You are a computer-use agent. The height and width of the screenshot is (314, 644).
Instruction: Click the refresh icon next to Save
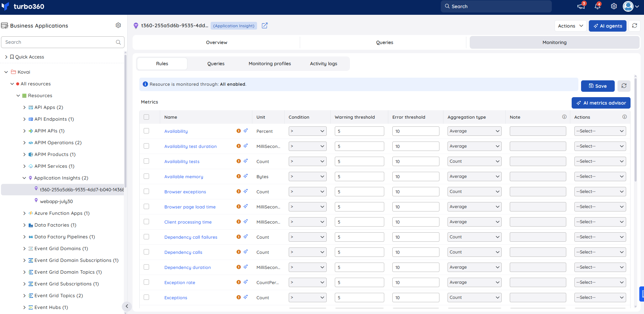(624, 86)
